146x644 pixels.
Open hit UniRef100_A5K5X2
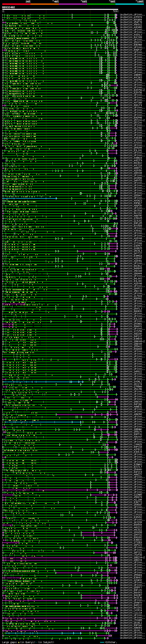tap(131, 25)
